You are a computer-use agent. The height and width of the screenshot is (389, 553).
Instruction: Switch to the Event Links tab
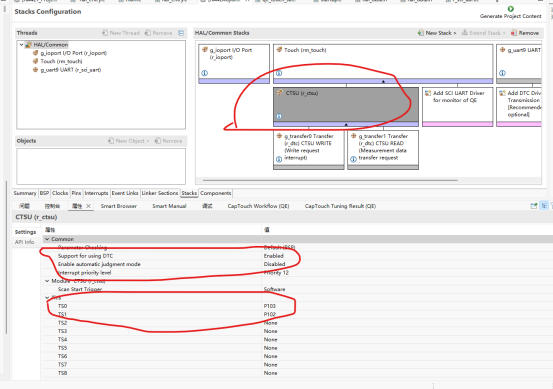(x=125, y=193)
